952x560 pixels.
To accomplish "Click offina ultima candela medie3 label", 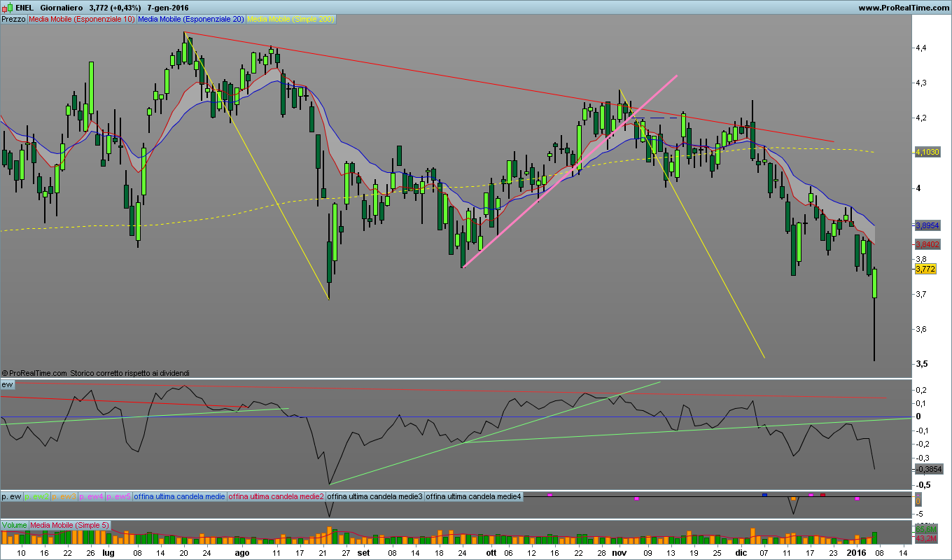I will pyautogui.click(x=375, y=496).
